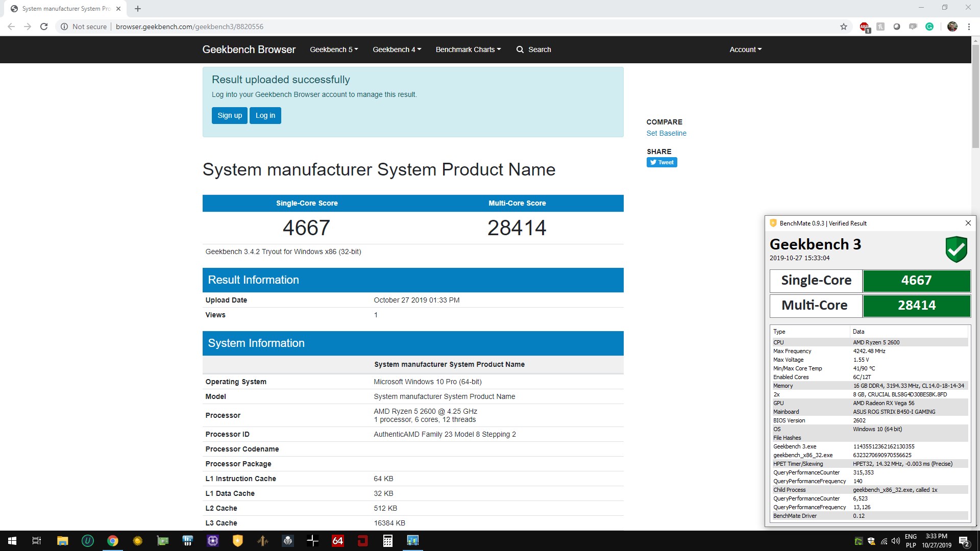The image size is (980, 551).
Task: Open the blue bars app on taskbar
Action: (x=188, y=541)
